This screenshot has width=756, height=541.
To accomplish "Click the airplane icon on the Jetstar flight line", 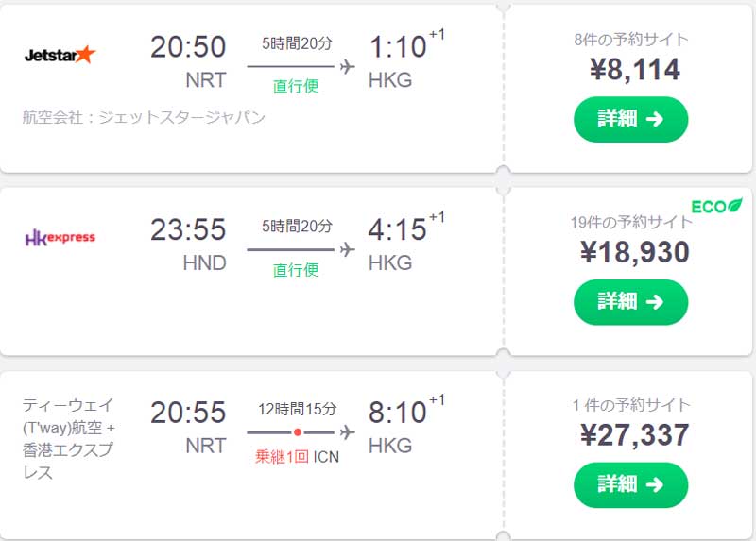I will pos(347,66).
